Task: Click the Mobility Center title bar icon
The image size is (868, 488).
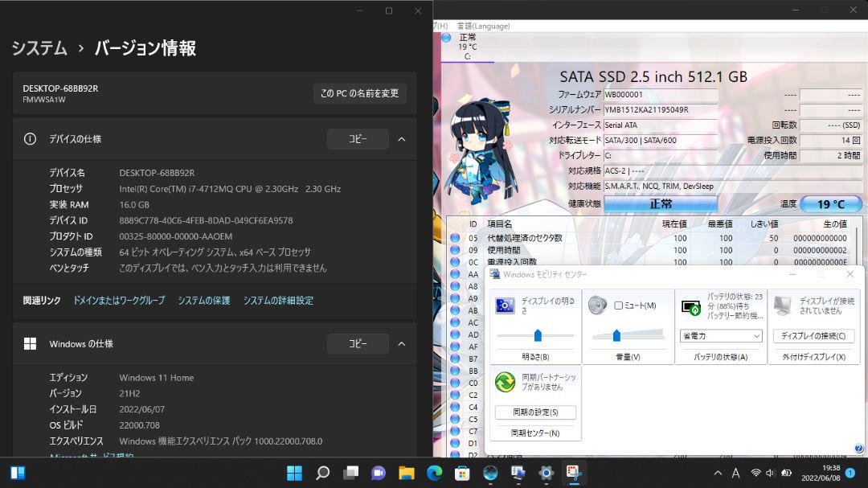Action: 494,274
